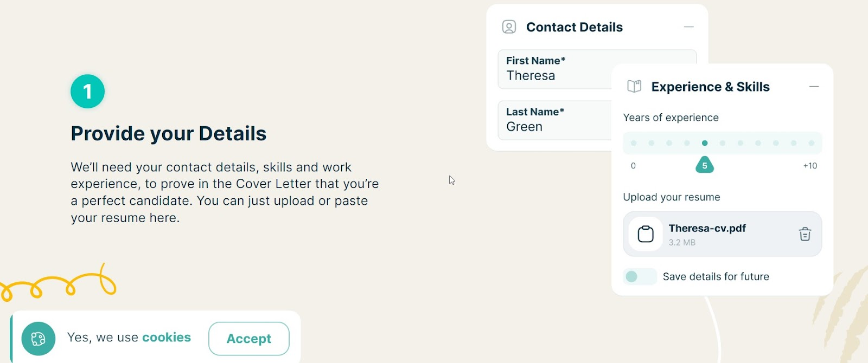Screen dimensions: 868x363
Task: Accept the cookies
Action: click(249, 339)
